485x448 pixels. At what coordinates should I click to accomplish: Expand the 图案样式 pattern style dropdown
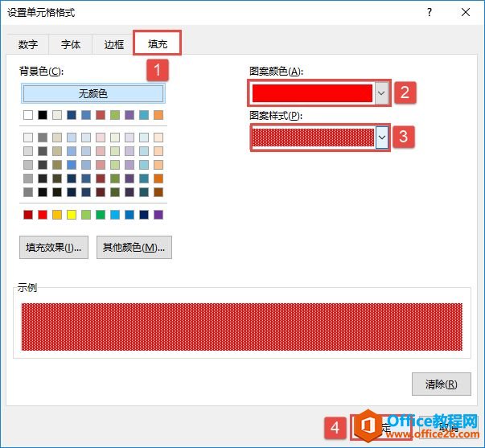coord(382,137)
